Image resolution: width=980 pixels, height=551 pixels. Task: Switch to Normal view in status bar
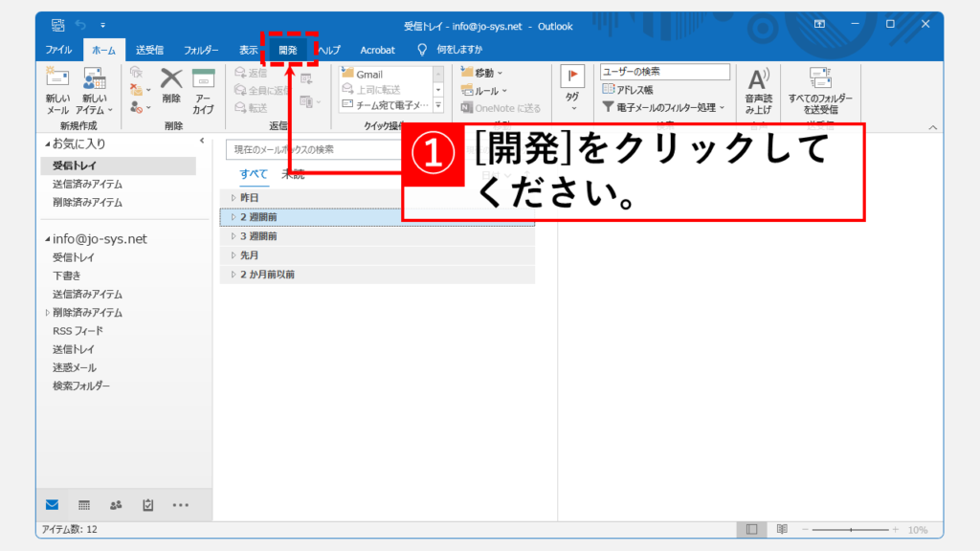coord(752,529)
